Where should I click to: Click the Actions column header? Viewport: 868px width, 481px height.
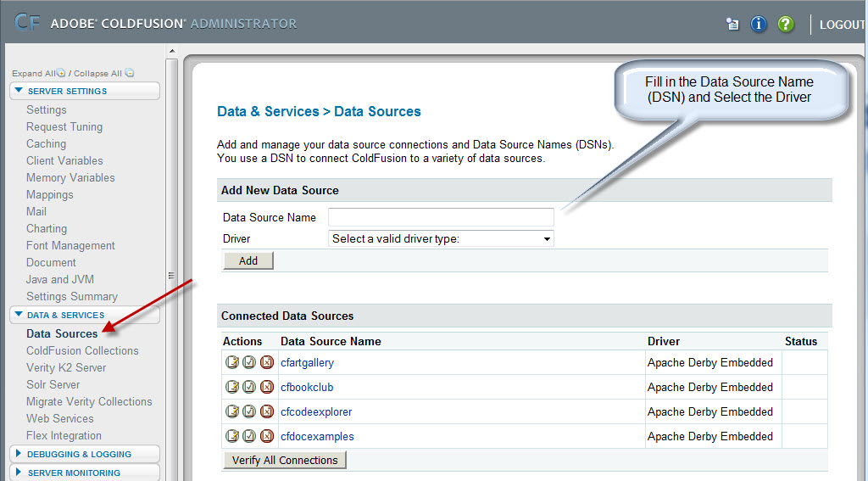(x=242, y=341)
